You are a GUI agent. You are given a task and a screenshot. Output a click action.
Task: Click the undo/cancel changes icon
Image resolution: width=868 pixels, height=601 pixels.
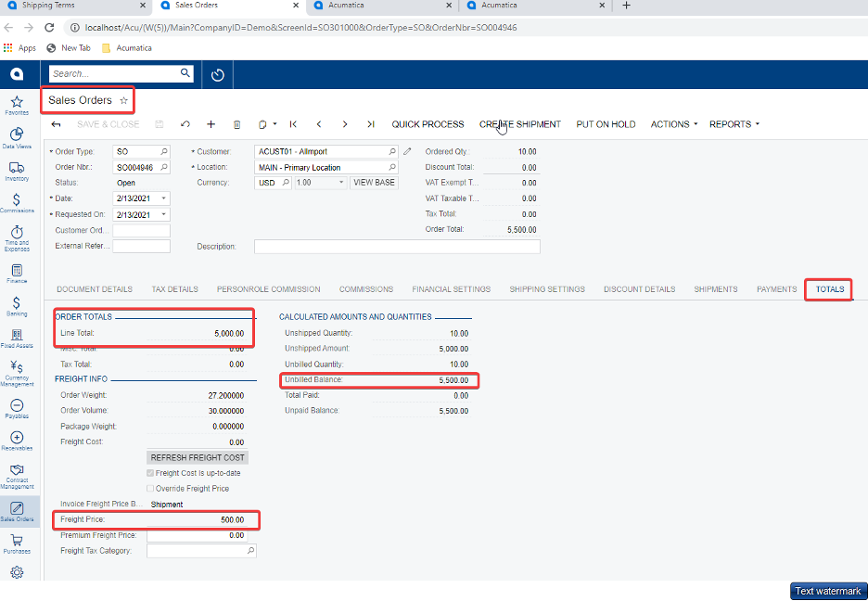185,124
